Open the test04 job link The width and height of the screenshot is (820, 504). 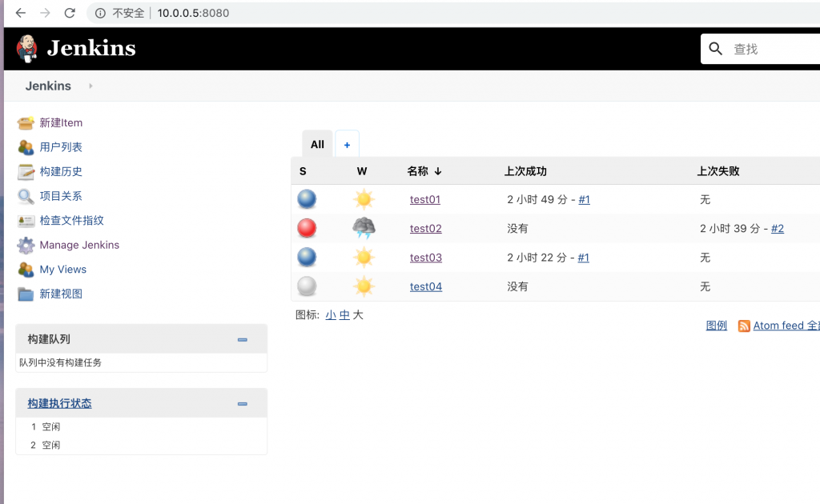[x=426, y=286]
